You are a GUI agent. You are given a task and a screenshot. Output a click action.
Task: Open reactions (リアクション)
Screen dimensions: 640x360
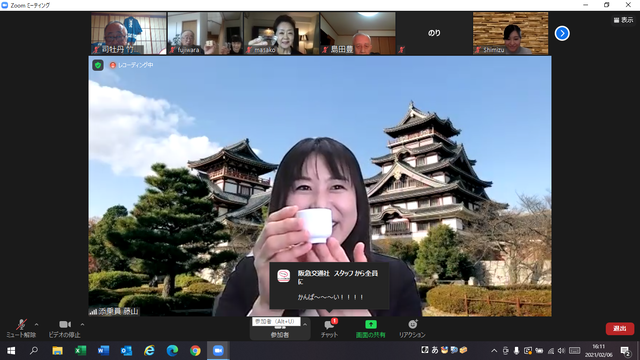point(412,329)
